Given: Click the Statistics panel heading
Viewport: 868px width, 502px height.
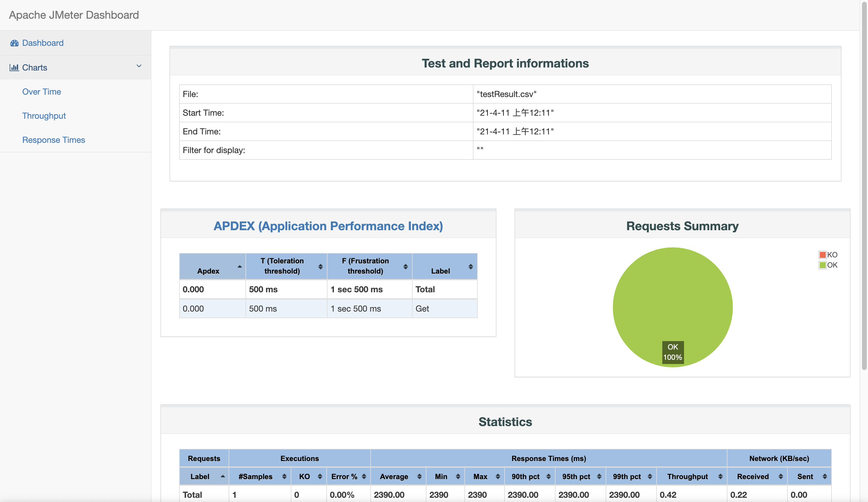Looking at the screenshot, I should pyautogui.click(x=505, y=422).
